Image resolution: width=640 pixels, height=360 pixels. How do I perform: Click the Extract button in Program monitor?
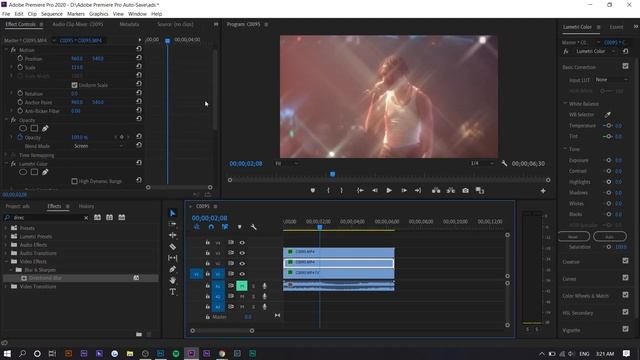[451, 191]
